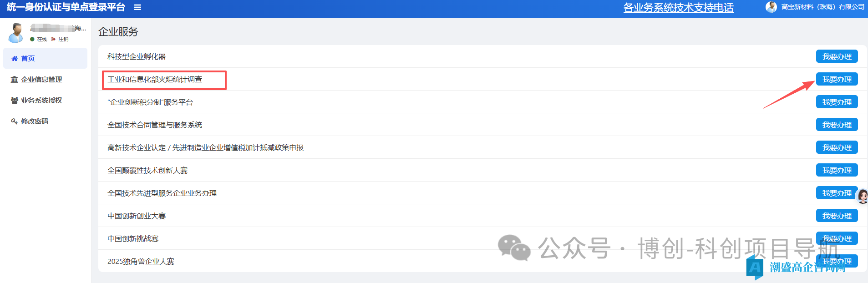Viewport: 868px width, 283px height.
Task: Click 我要办理 for 中国创新创业大赛
Action: pos(837,216)
